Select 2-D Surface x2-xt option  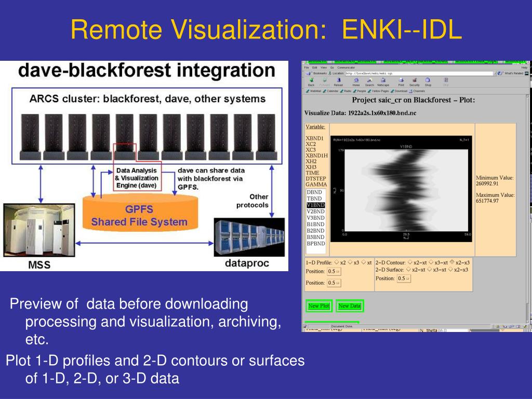pyautogui.click(x=408, y=270)
